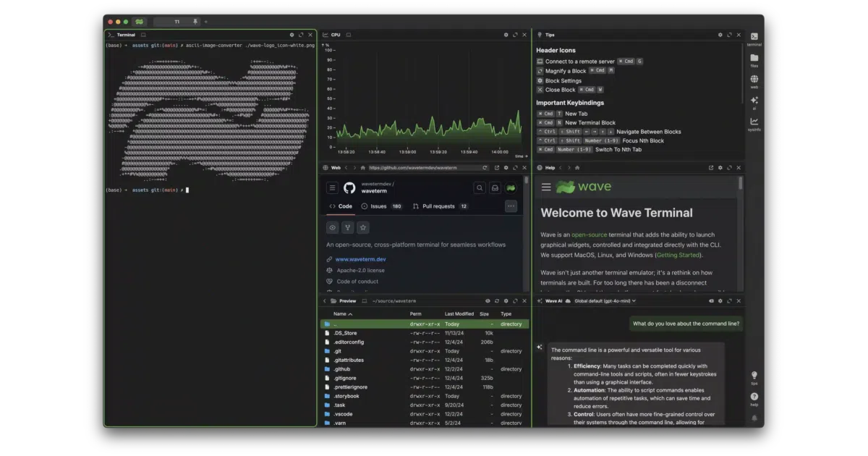Open GitHub hamburger menu in Web block
868x456 pixels.
332,188
